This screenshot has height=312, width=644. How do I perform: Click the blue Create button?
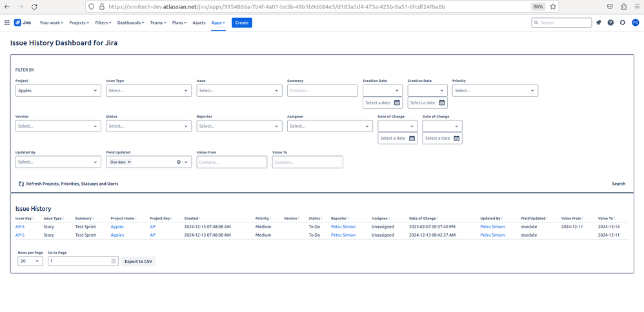(x=242, y=23)
